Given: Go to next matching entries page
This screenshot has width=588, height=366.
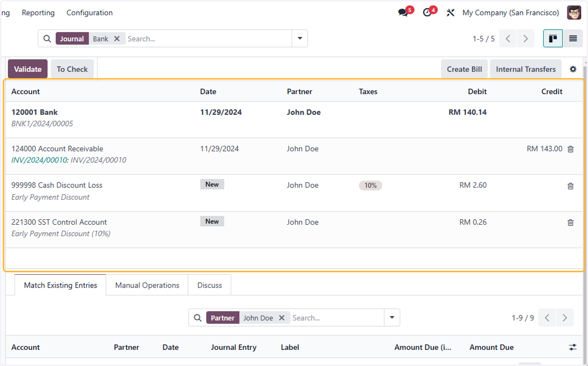Looking at the screenshot, I should [x=565, y=318].
